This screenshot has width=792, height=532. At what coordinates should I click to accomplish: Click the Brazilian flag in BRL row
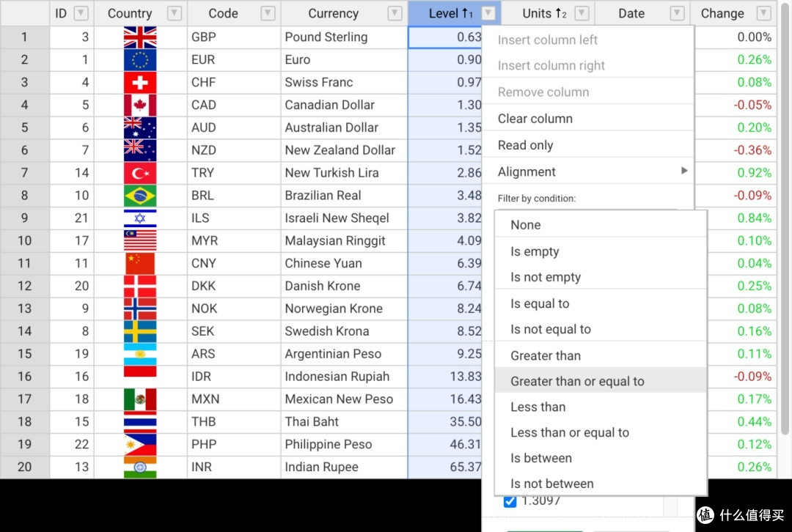(140, 196)
